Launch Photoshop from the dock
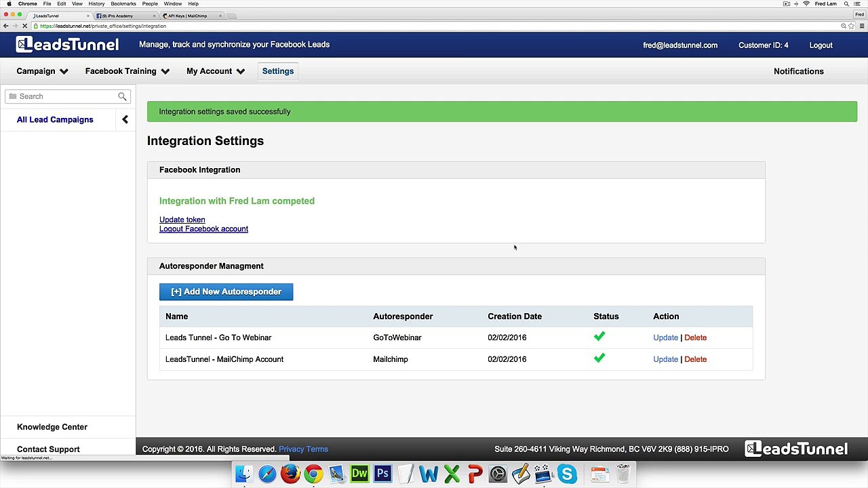Image resolution: width=868 pixels, height=488 pixels. [x=382, y=474]
